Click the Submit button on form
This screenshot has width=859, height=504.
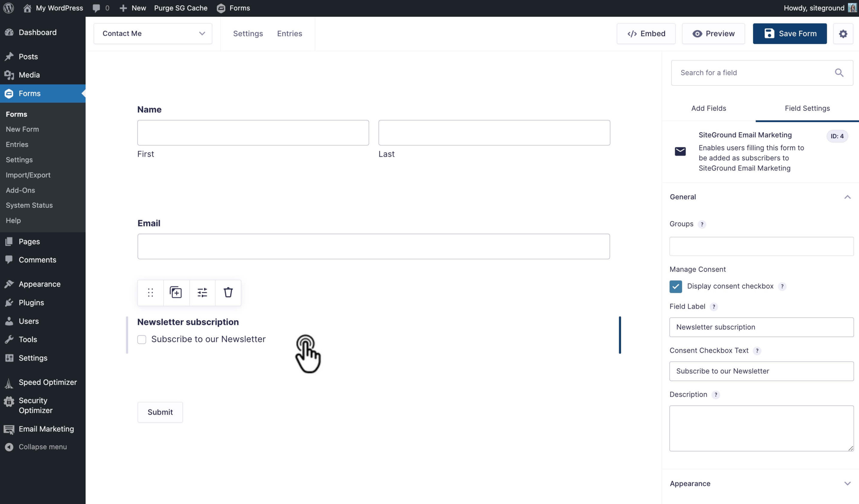(x=160, y=412)
